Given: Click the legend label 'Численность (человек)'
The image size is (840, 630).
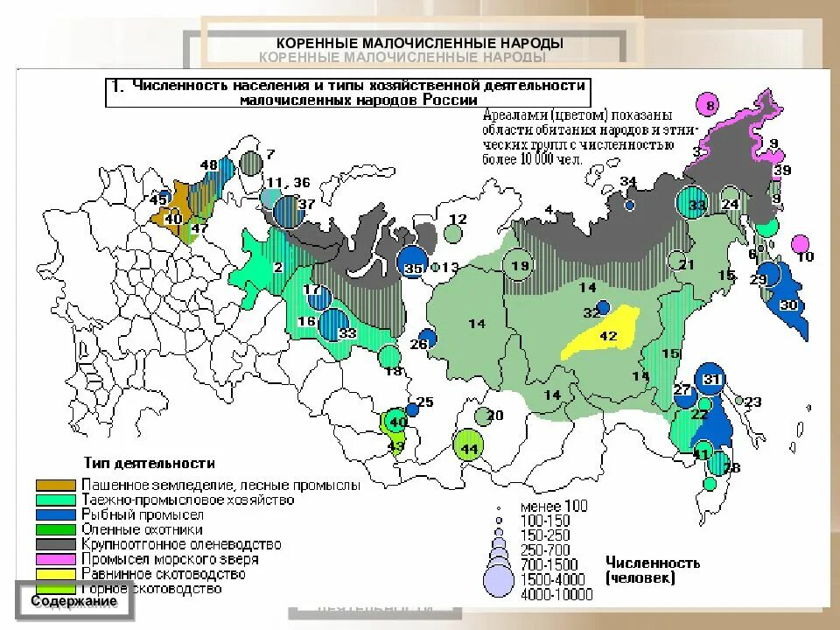Looking at the screenshot, I should (653, 570).
